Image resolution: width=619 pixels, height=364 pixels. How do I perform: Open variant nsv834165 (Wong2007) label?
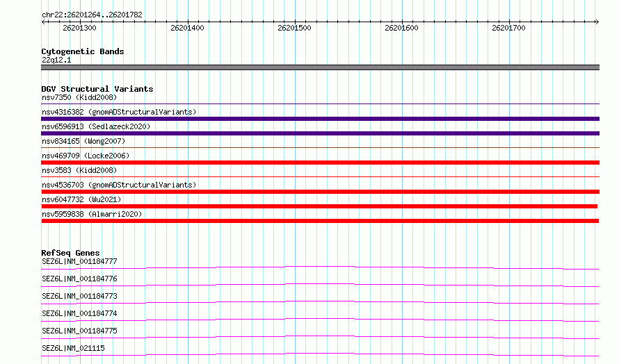point(83,141)
